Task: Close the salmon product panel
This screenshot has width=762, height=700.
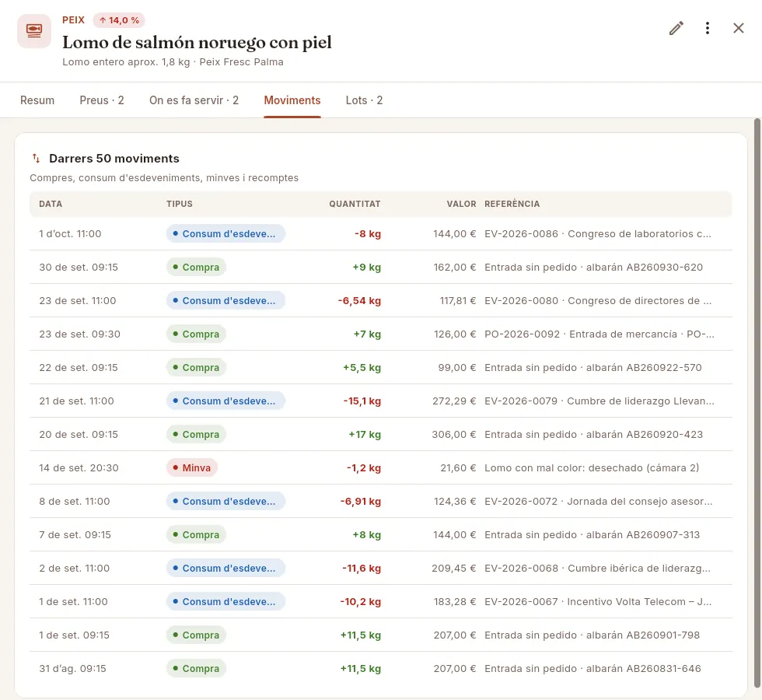Action: 738,28
